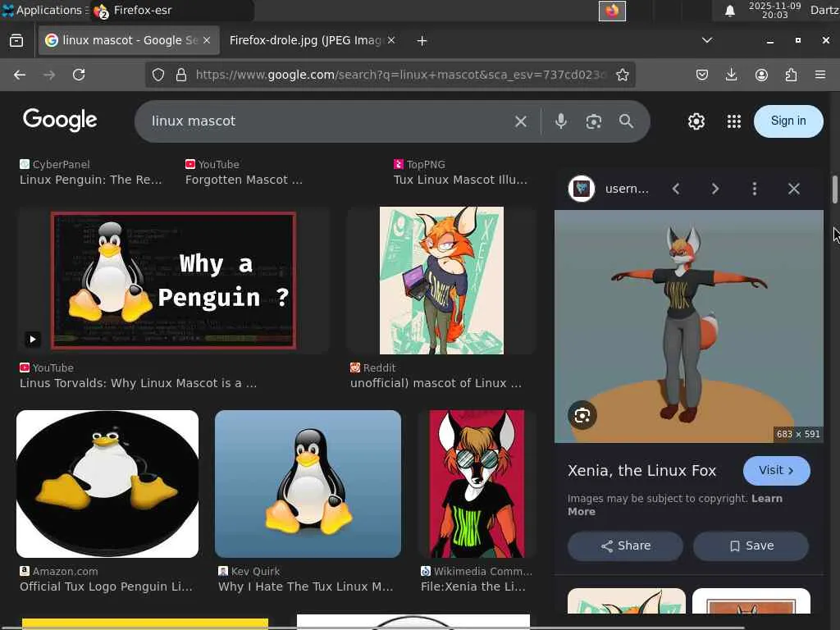
Task: Open the Kev Quirk Tux penguin image
Action: (308, 484)
